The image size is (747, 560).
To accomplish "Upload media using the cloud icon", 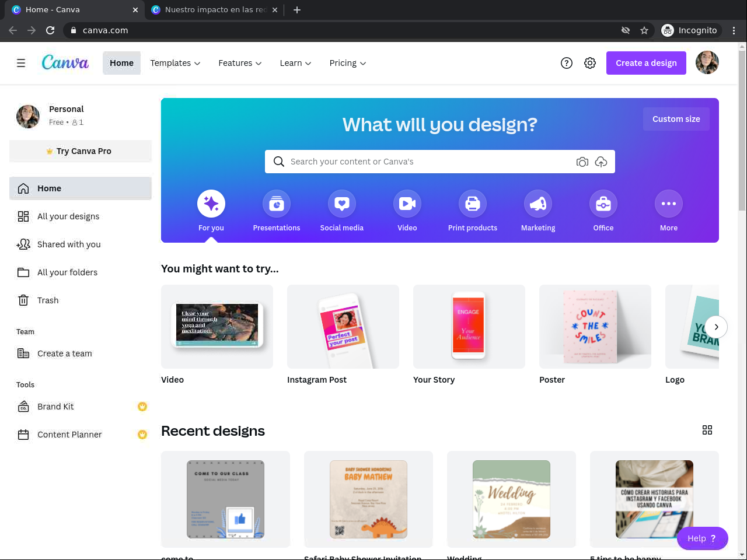I will click(x=601, y=162).
